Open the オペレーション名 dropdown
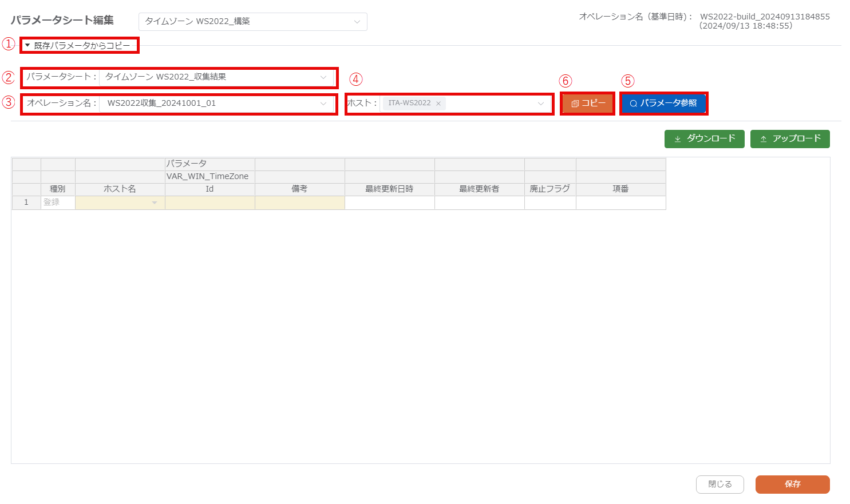The width and height of the screenshot is (850, 504). click(x=216, y=104)
